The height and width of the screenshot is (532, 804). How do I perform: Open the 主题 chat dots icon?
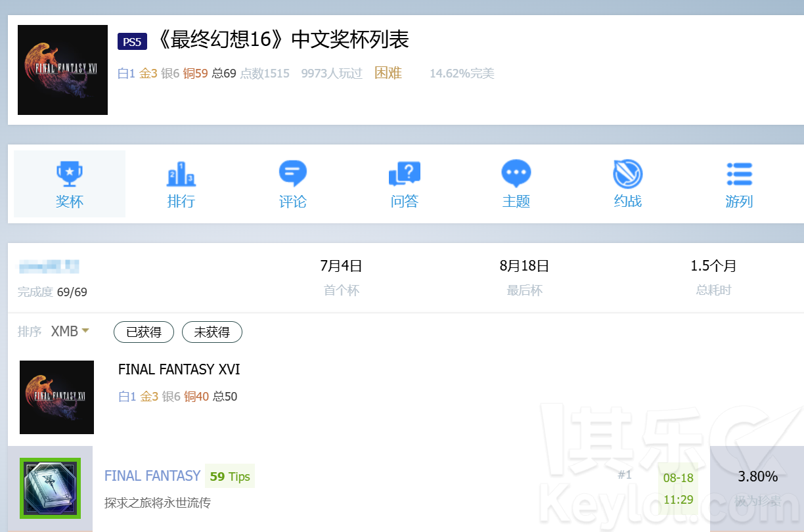(516, 174)
